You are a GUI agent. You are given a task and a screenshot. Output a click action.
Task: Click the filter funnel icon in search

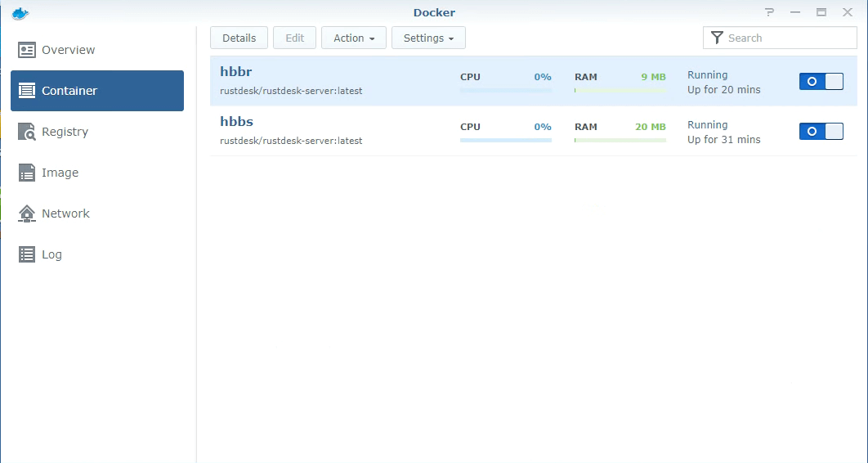717,38
